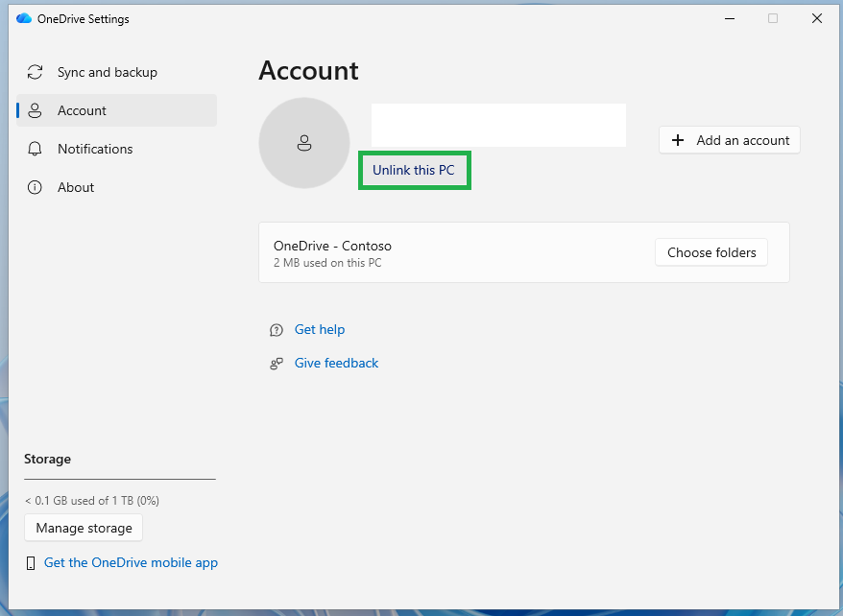
Task: Click the info circle icon beside About
Action: [x=35, y=187]
